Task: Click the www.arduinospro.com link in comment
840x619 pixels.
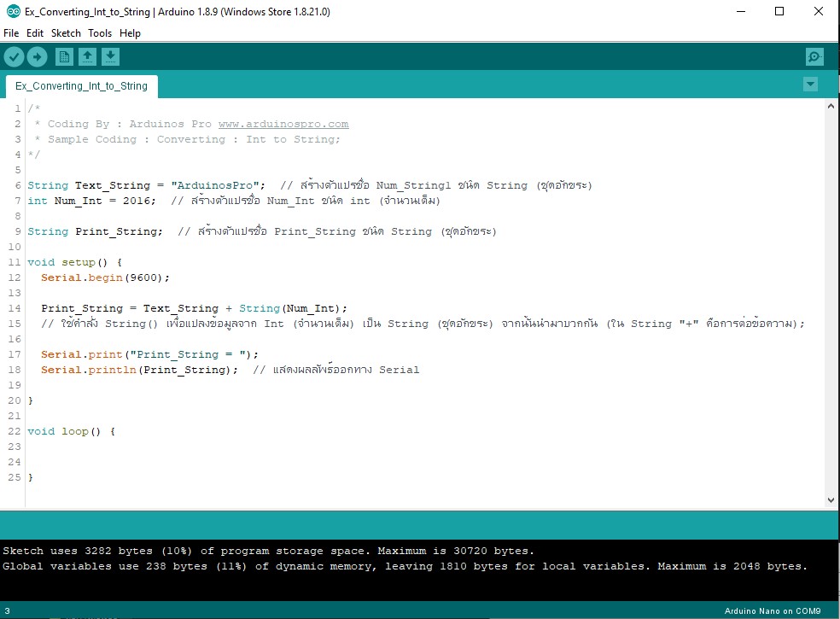Action: click(x=283, y=124)
